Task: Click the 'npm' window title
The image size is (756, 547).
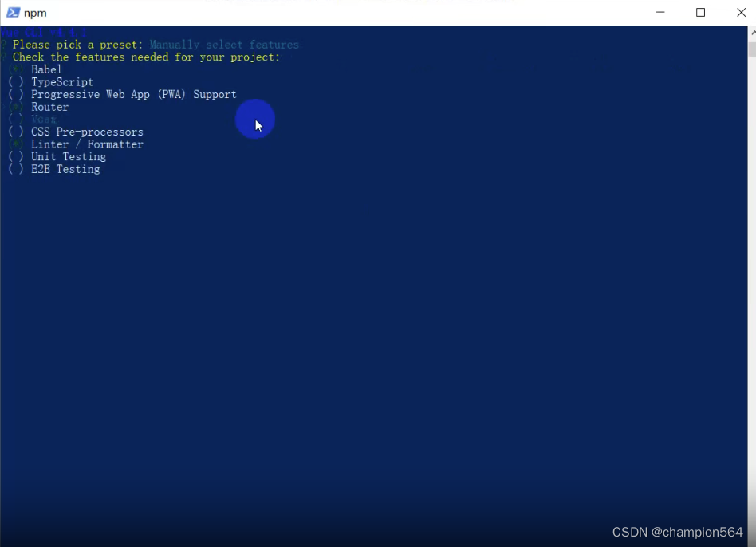Action: coord(35,13)
